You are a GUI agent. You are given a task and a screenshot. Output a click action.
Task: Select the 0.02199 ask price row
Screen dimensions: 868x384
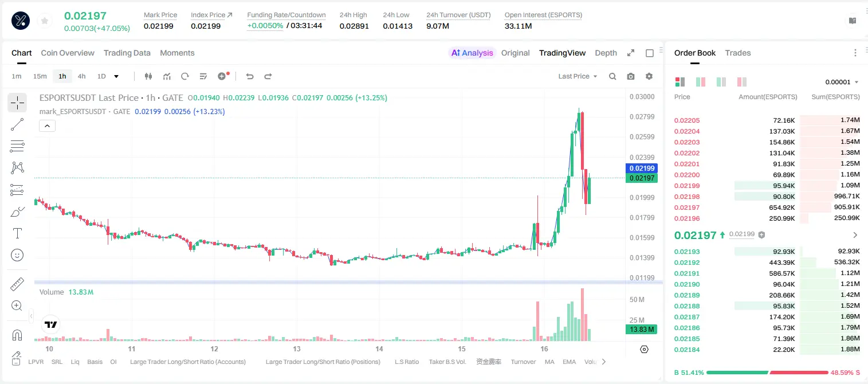click(767, 186)
